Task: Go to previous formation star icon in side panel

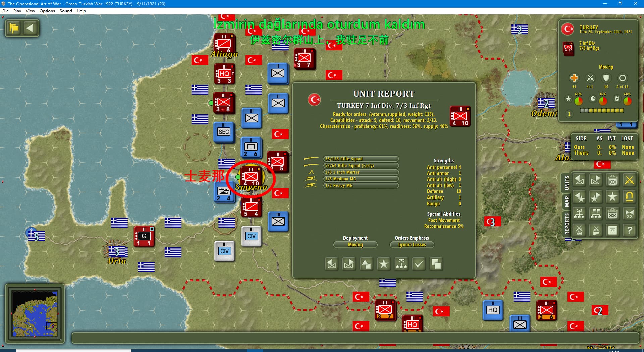Action: click(x=579, y=197)
